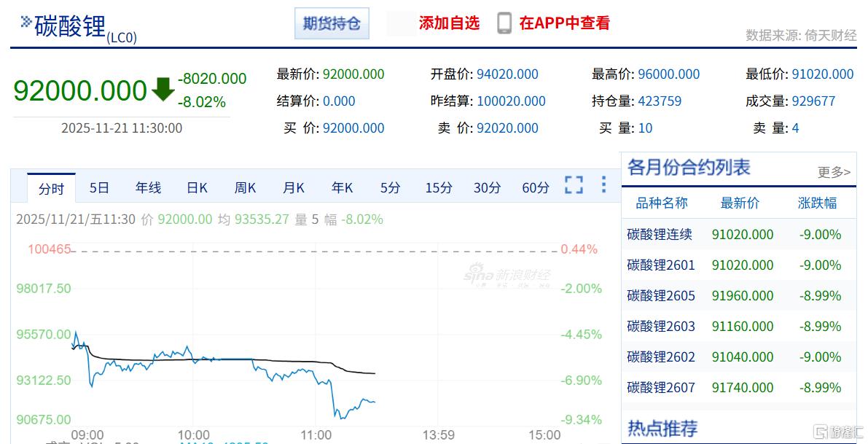Click the Sina 新浪财经 watermark logo
This screenshot has height=444, width=868.
coord(508,276)
